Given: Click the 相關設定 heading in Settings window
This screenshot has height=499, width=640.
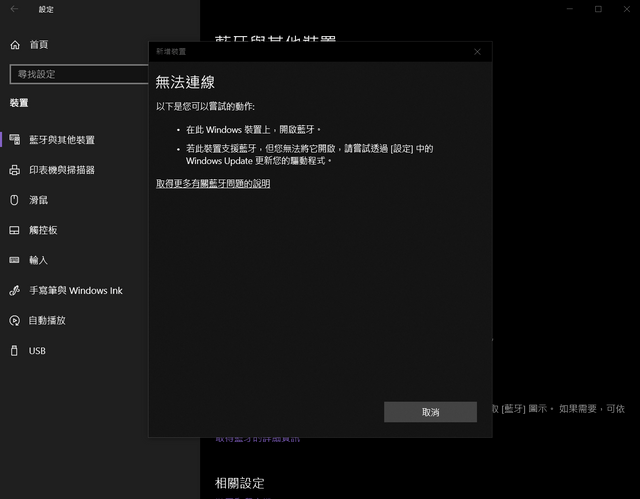Looking at the screenshot, I should click(240, 483).
